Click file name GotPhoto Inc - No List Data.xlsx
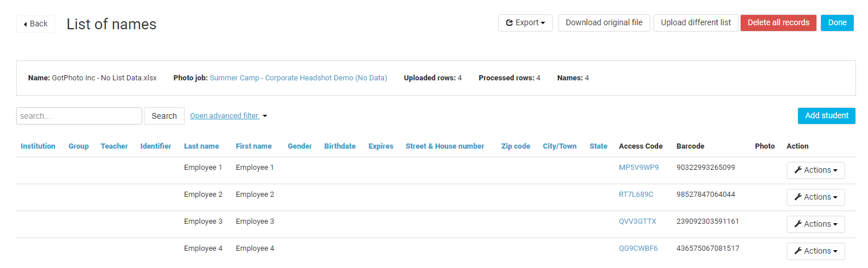Screen dimensions: 868x268 coord(104,78)
